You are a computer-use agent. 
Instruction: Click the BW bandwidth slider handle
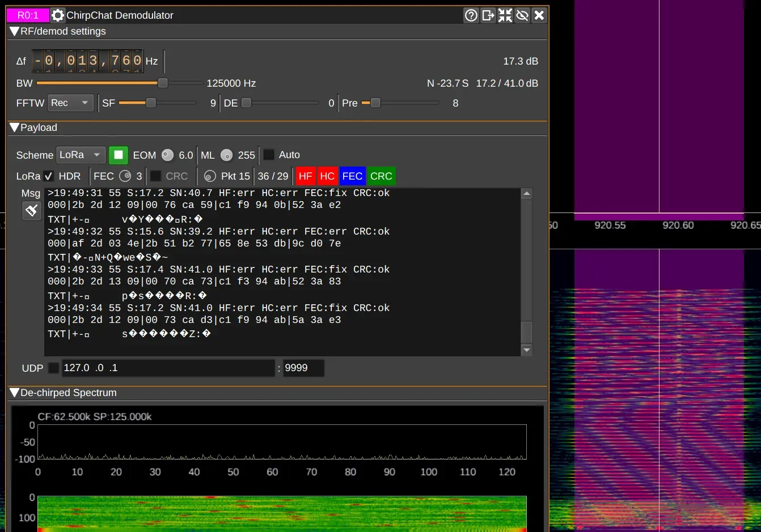click(163, 83)
